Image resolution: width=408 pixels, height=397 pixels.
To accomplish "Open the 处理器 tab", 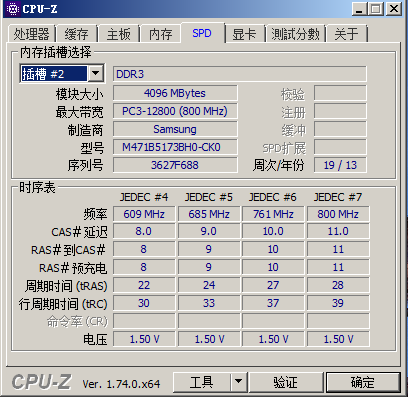I will [x=31, y=34].
